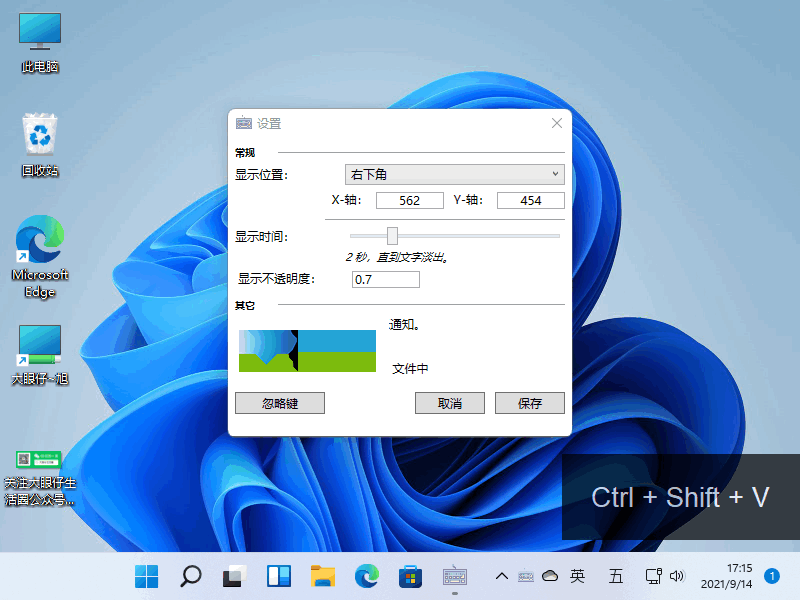Click the 显示不透明度 field showing 0.7
The height and width of the screenshot is (600, 800).
click(x=386, y=280)
